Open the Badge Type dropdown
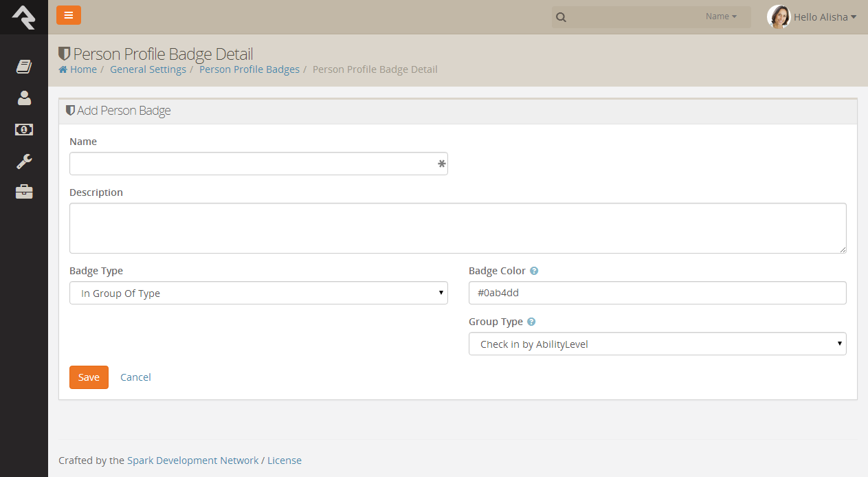 click(258, 293)
